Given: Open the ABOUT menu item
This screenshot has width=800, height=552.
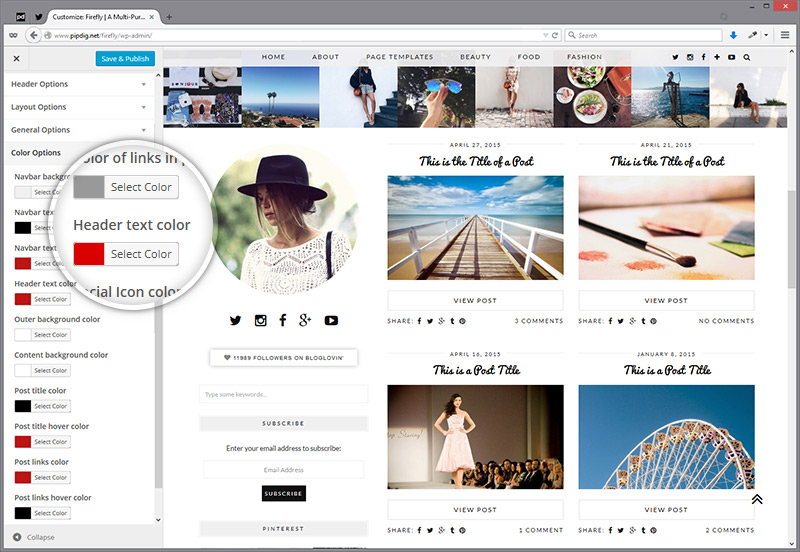Looking at the screenshot, I should coord(326,57).
